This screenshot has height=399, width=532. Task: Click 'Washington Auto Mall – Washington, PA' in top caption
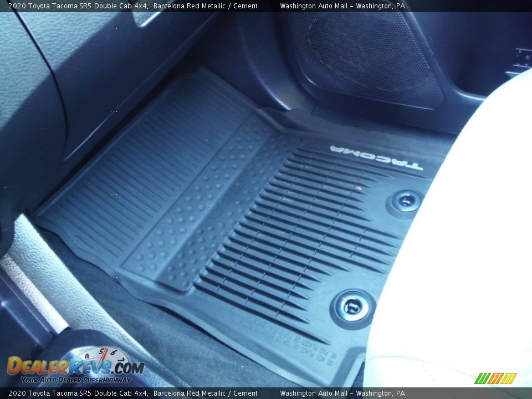(x=342, y=6)
